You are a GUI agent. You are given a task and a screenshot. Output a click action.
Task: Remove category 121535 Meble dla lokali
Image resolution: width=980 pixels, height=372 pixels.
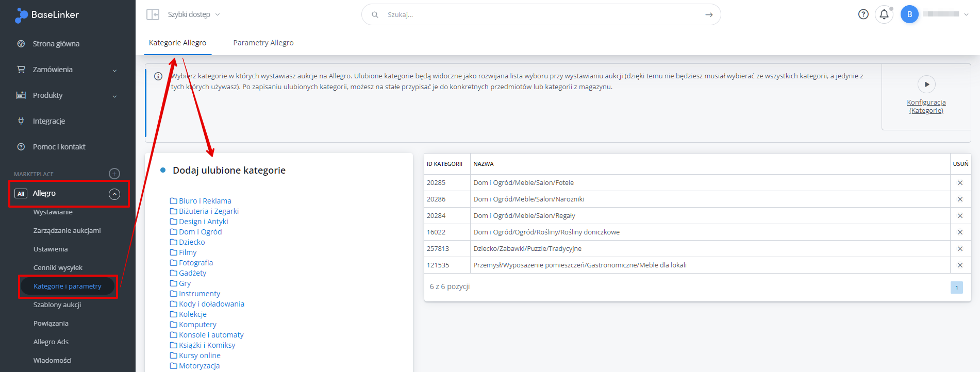point(960,265)
